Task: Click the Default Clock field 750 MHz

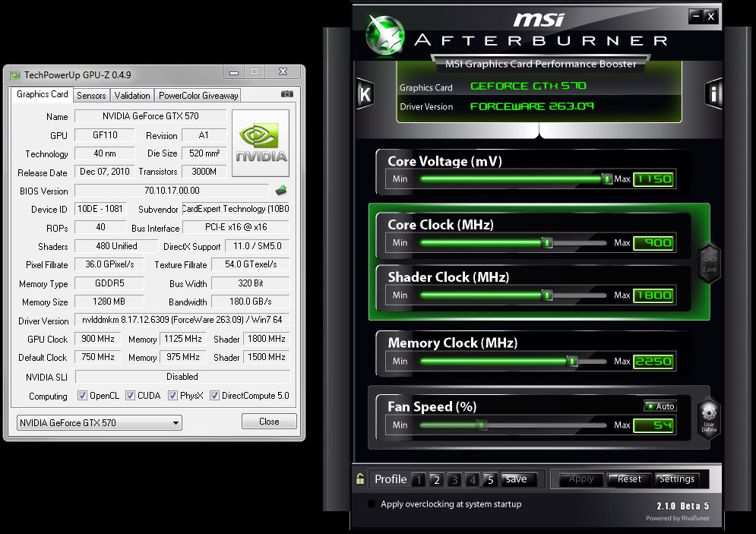Action: pos(98,357)
